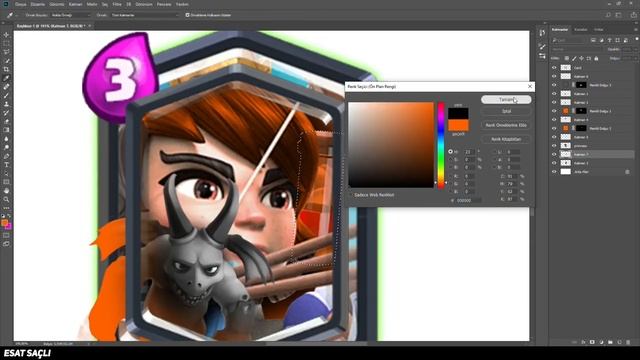
Task: Select the Healing Brush tool
Action: 6,87
